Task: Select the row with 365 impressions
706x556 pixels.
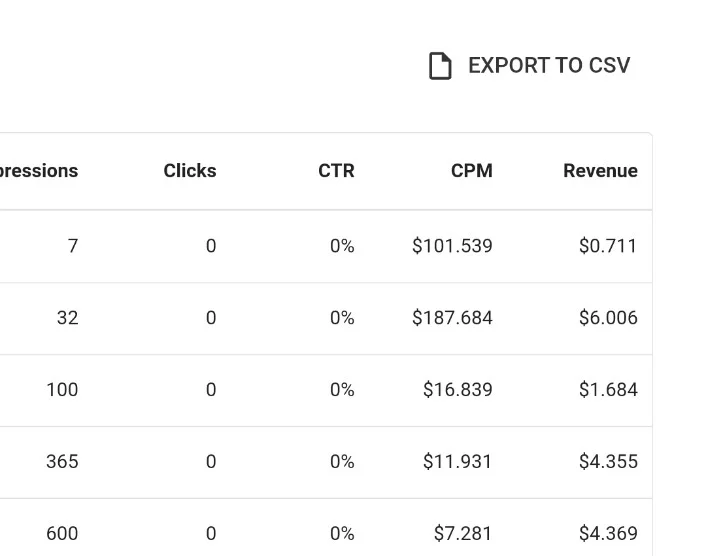Action: 326,462
